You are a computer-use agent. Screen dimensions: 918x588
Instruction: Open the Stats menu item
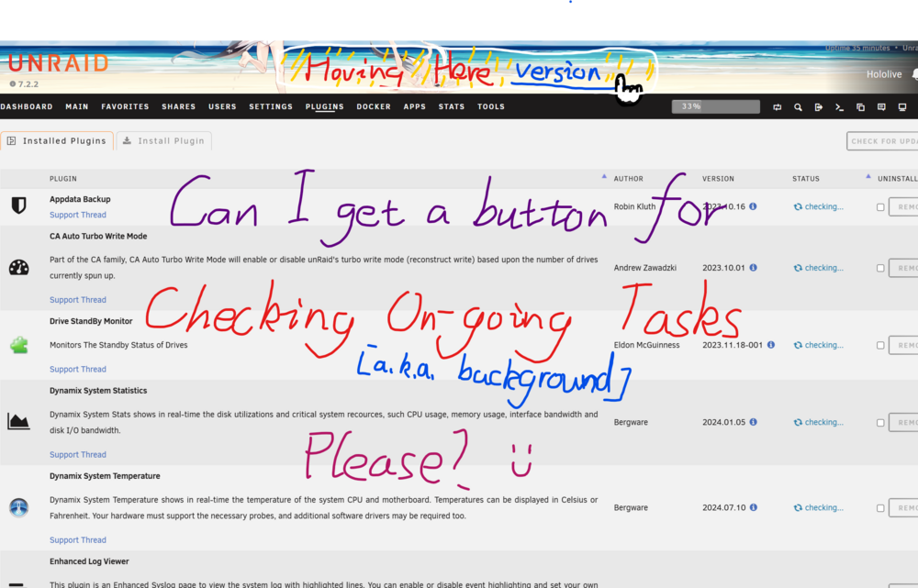(x=452, y=106)
